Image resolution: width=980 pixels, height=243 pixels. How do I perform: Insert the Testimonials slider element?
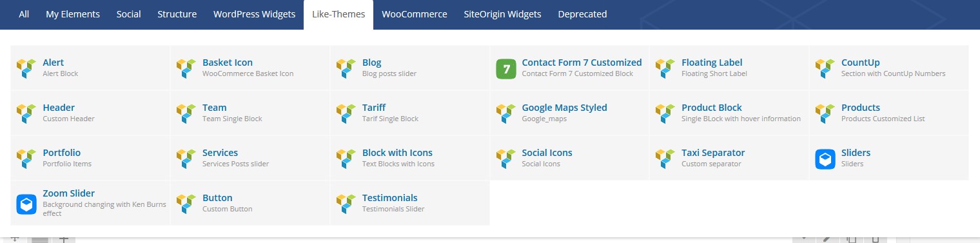(x=410, y=203)
